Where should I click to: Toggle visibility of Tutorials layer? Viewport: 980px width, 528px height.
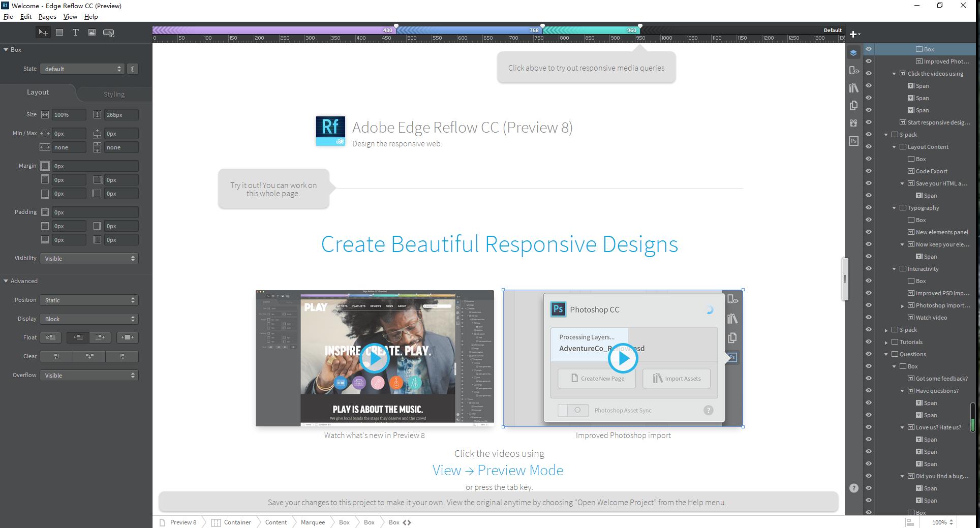click(x=869, y=342)
